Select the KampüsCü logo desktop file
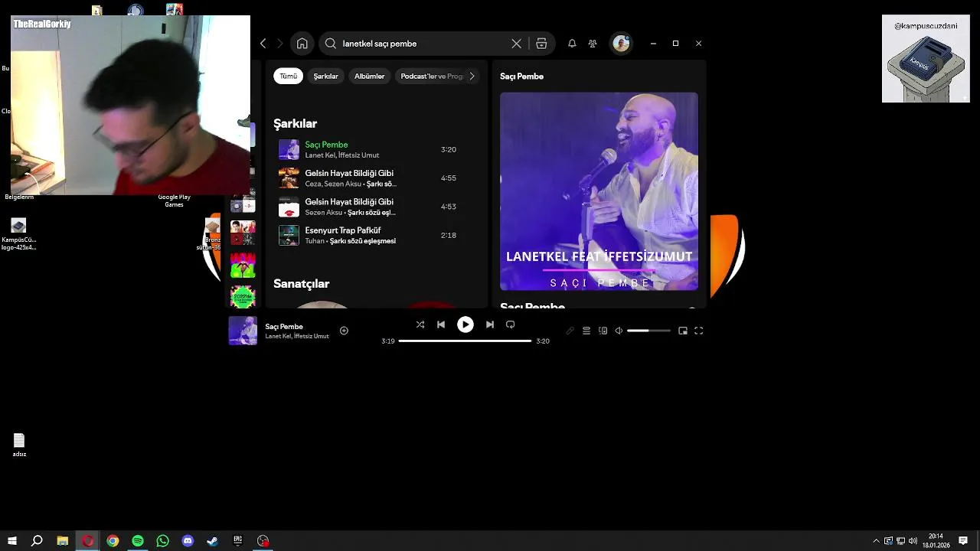The image size is (980, 551). click(x=19, y=234)
